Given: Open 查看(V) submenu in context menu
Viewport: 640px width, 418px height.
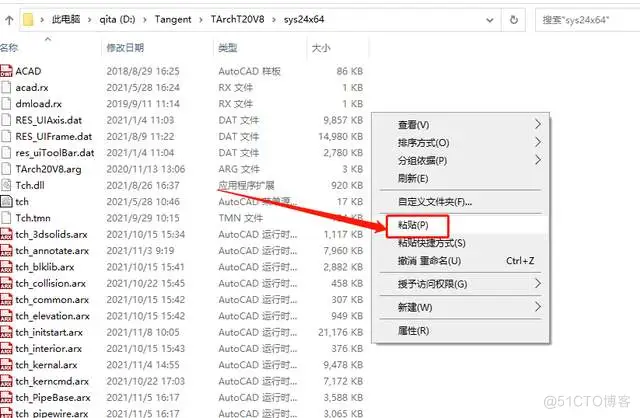Looking at the screenshot, I should tap(460, 125).
